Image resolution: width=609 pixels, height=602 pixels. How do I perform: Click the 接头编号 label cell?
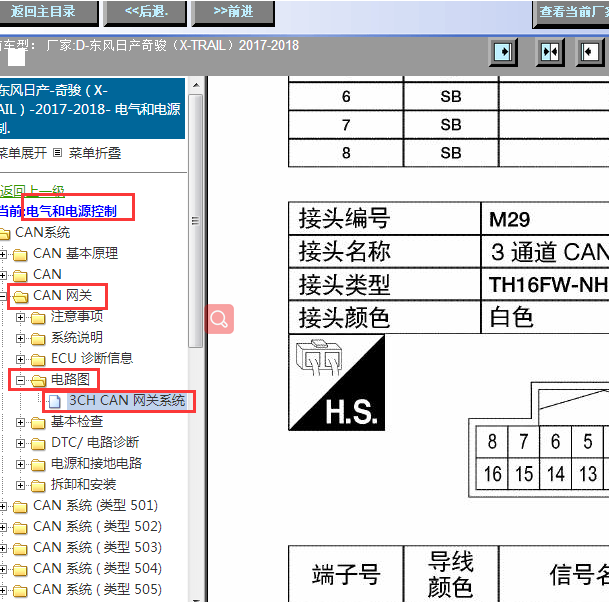point(385,219)
